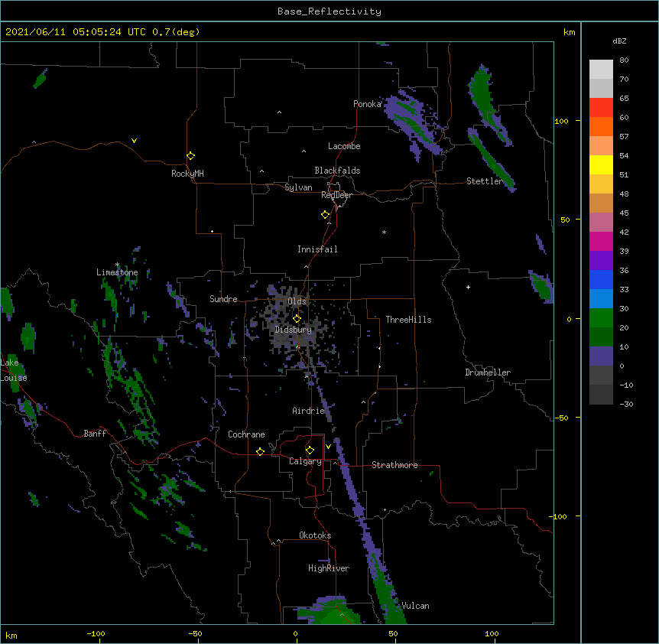
Task: Click the Sylvan city label
Action: tap(298, 187)
